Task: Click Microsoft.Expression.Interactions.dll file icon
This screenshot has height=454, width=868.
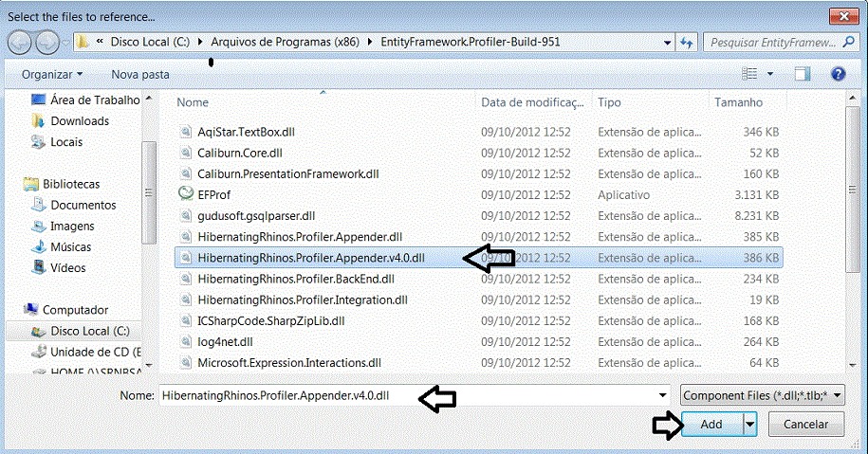Action: [x=186, y=363]
